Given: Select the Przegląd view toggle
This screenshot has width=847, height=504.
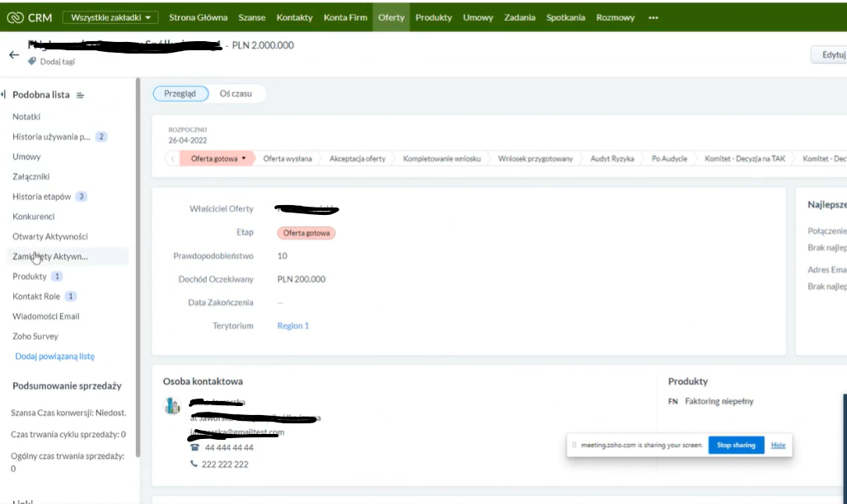Looking at the screenshot, I should pos(180,93).
